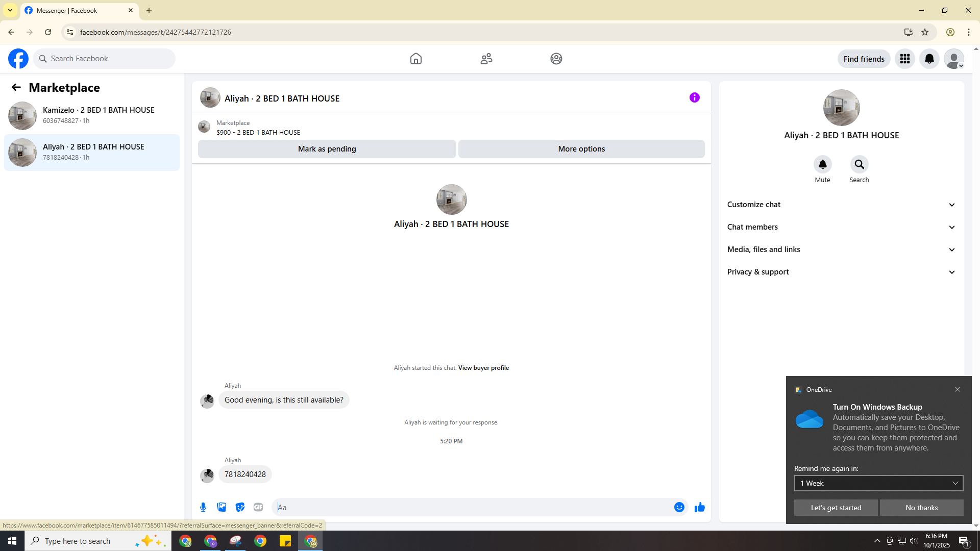Expand Privacy & support section
The height and width of the screenshot is (551, 980).
pyautogui.click(x=842, y=272)
